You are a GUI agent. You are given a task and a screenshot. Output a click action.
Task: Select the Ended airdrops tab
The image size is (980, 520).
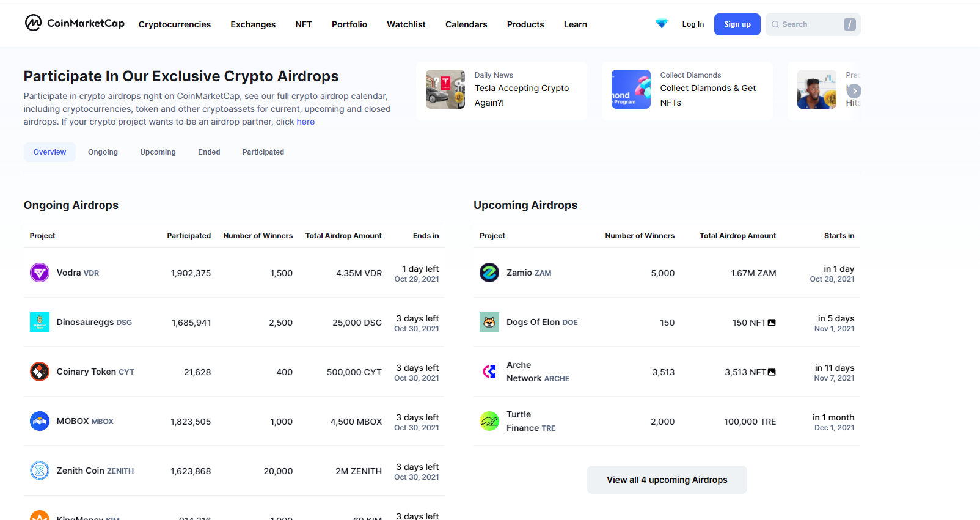tap(209, 152)
